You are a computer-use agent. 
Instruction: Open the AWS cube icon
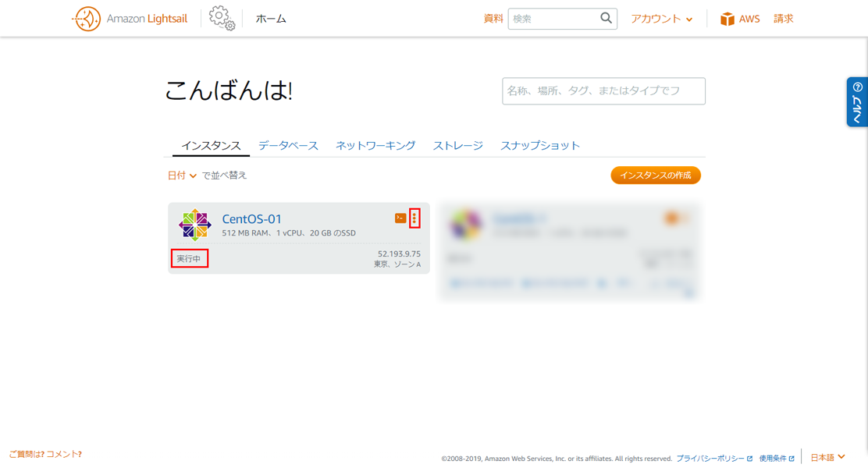point(727,19)
